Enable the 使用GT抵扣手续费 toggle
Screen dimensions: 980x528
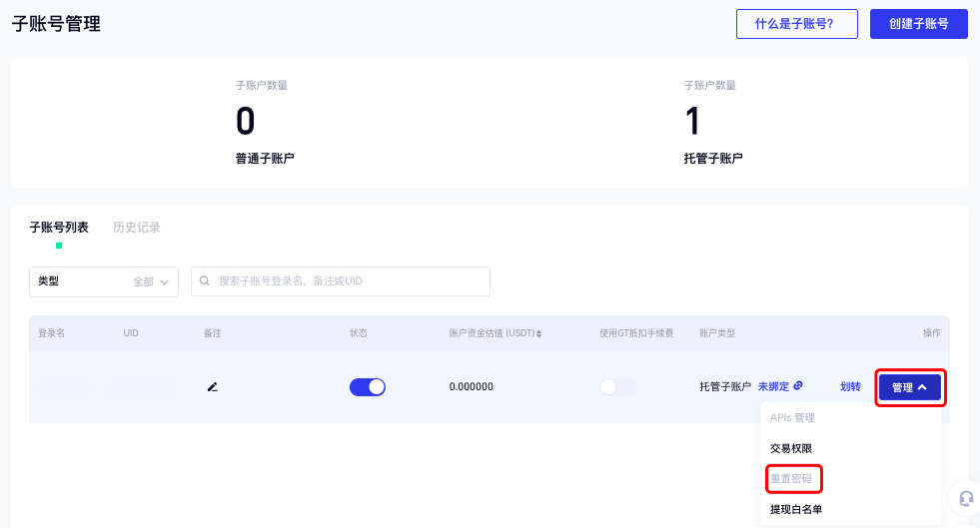pos(616,387)
